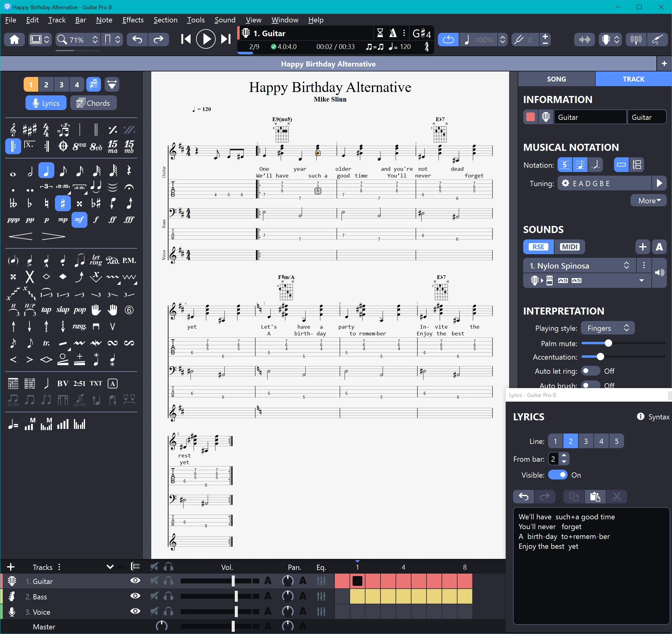Select lyrics Line 3 button

coord(586,441)
